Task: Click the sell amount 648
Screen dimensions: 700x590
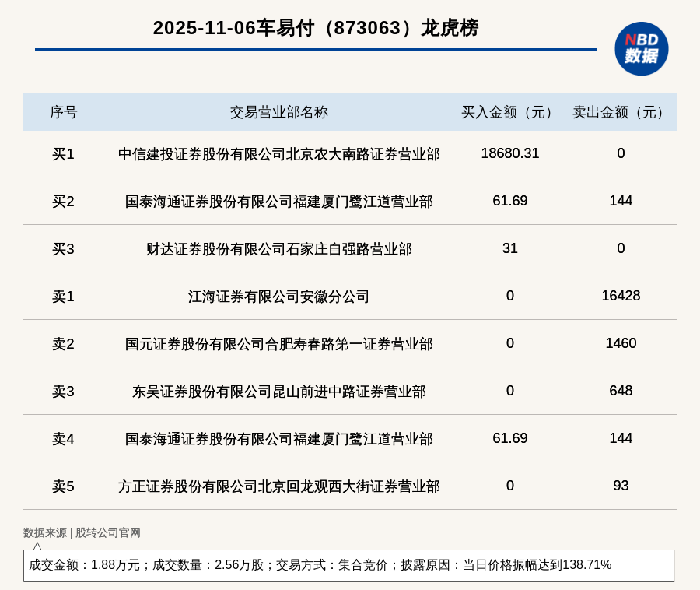Action: click(x=621, y=391)
